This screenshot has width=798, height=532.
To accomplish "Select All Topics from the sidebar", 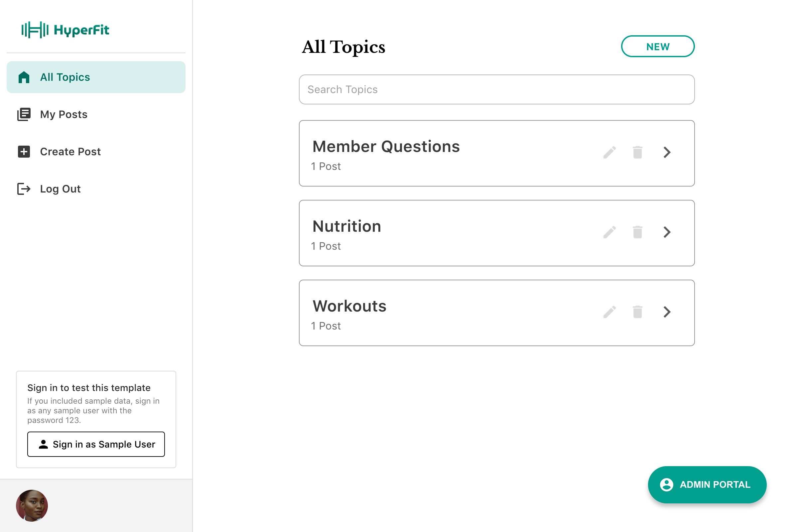I will coord(96,77).
